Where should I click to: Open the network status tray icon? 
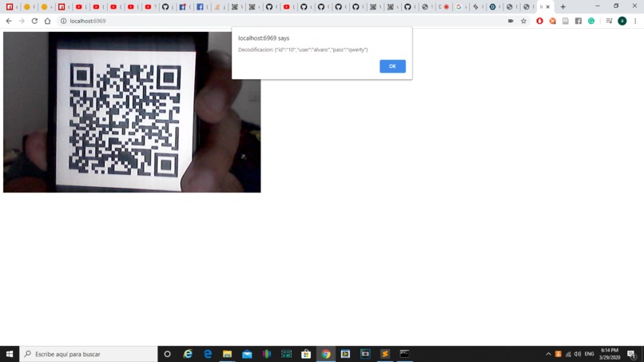[568, 354]
